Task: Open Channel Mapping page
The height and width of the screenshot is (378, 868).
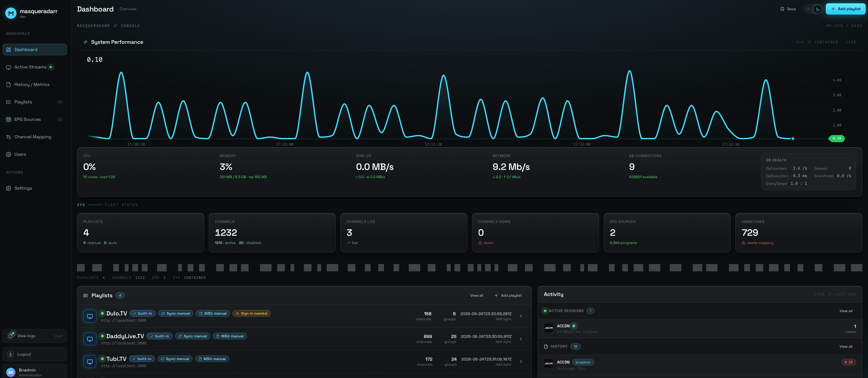Action: click(35, 137)
